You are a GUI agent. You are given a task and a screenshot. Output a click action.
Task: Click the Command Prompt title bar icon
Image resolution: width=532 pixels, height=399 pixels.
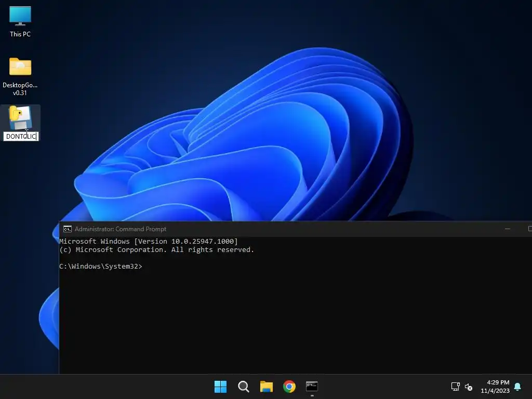coord(68,229)
